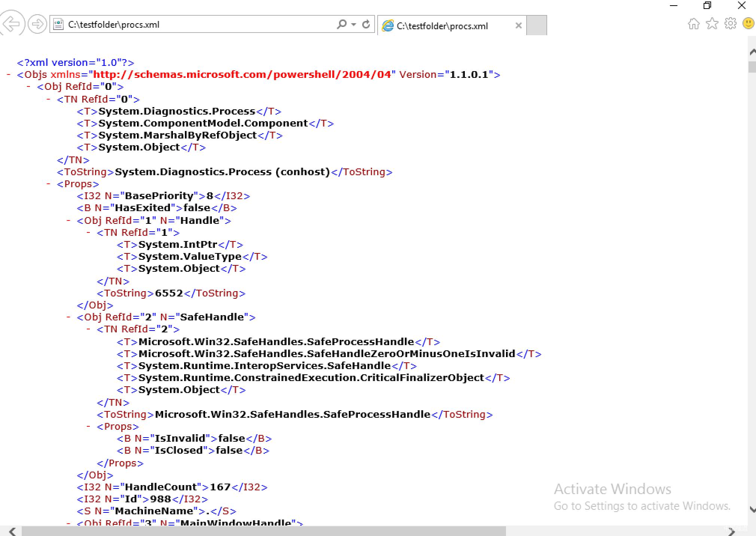Click the horizontal scrollbar right arrow
This screenshot has height=536, width=756.
(732, 531)
